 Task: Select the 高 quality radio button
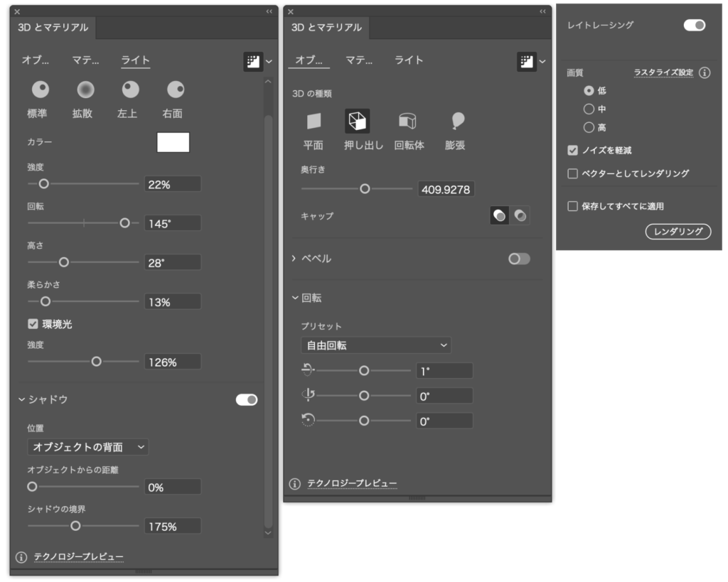point(589,127)
